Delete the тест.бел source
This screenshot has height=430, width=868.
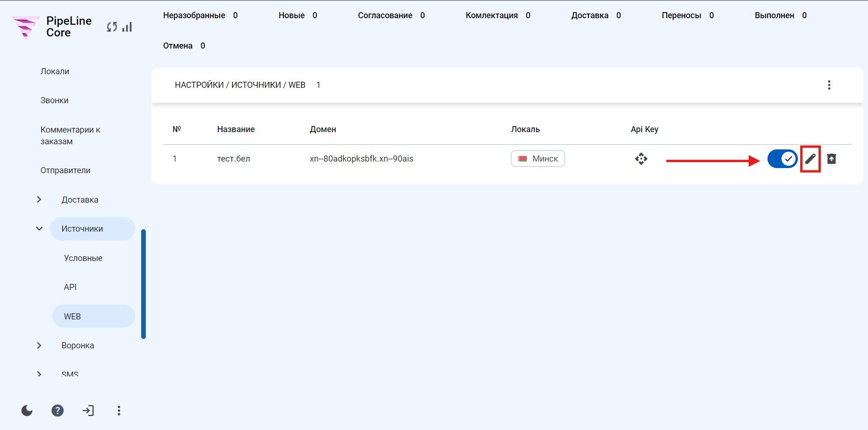(x=831, y=159)
